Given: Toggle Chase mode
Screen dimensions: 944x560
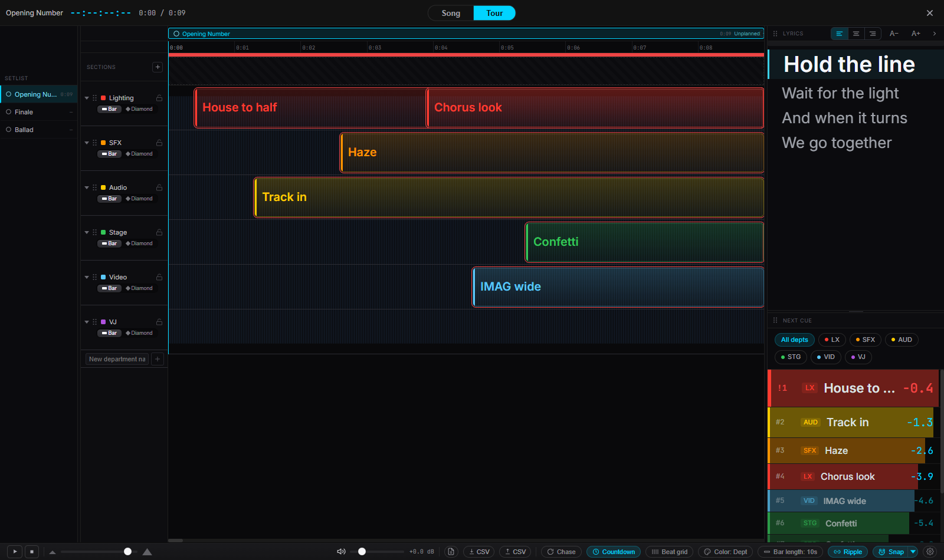Looking at the screenshot, I should (561, 552).
